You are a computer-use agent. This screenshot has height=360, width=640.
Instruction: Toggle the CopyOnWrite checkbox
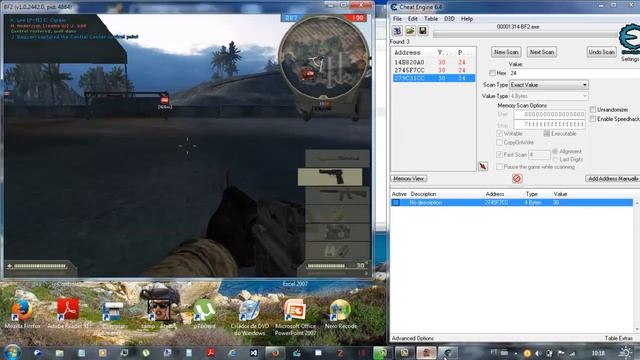[499, 142]
